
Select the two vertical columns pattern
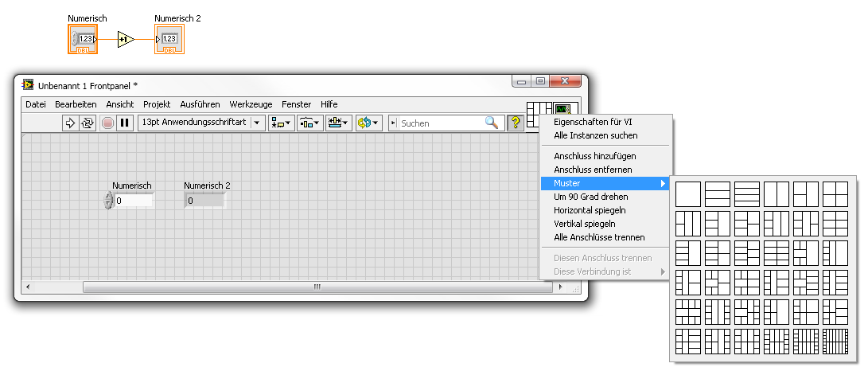776,194
